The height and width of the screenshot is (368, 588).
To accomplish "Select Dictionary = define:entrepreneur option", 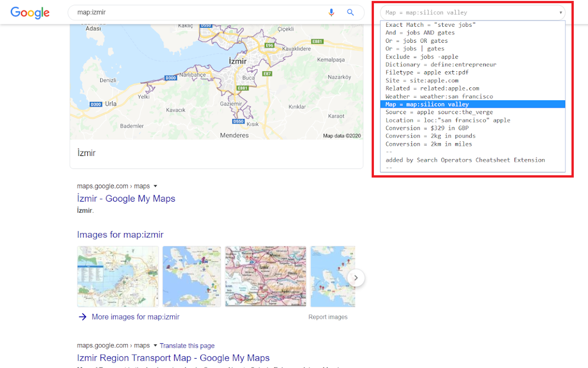I will [473, 64].
